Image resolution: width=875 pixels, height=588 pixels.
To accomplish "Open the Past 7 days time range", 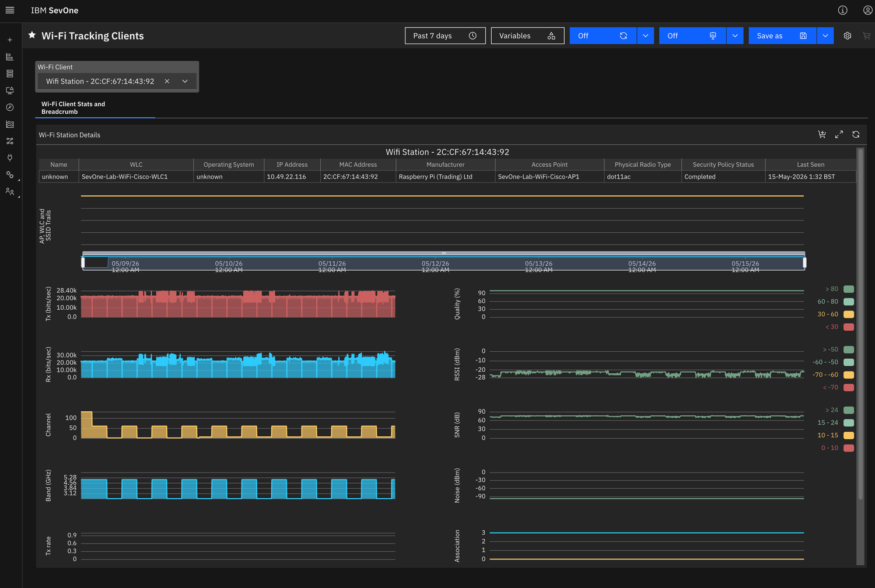I will [x=445, y=36].
